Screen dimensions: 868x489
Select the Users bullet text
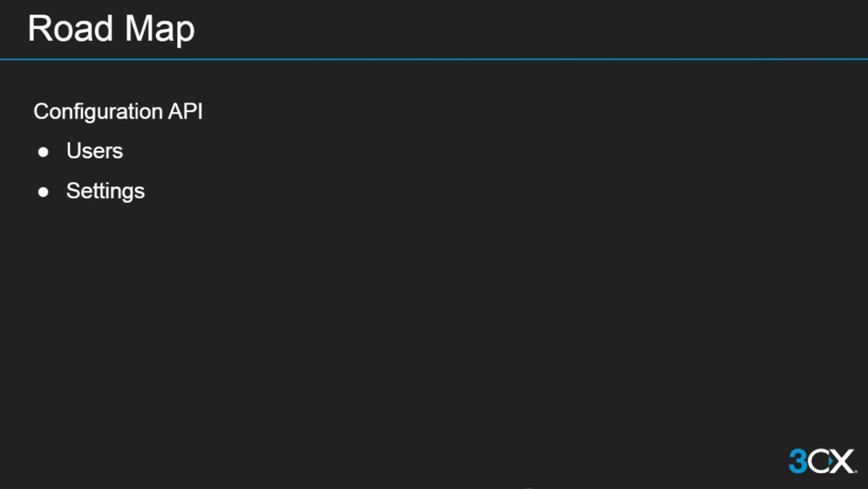(x=94, y=151)
